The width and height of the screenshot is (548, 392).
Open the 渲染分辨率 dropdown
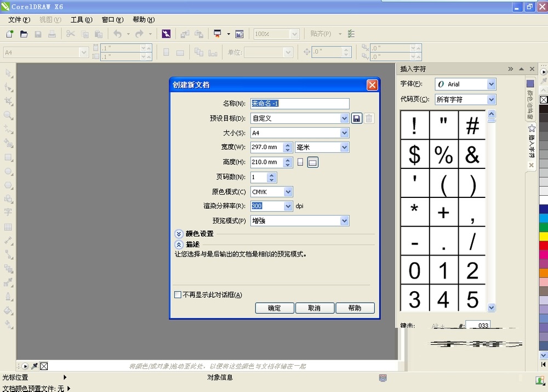coord(288,206)
